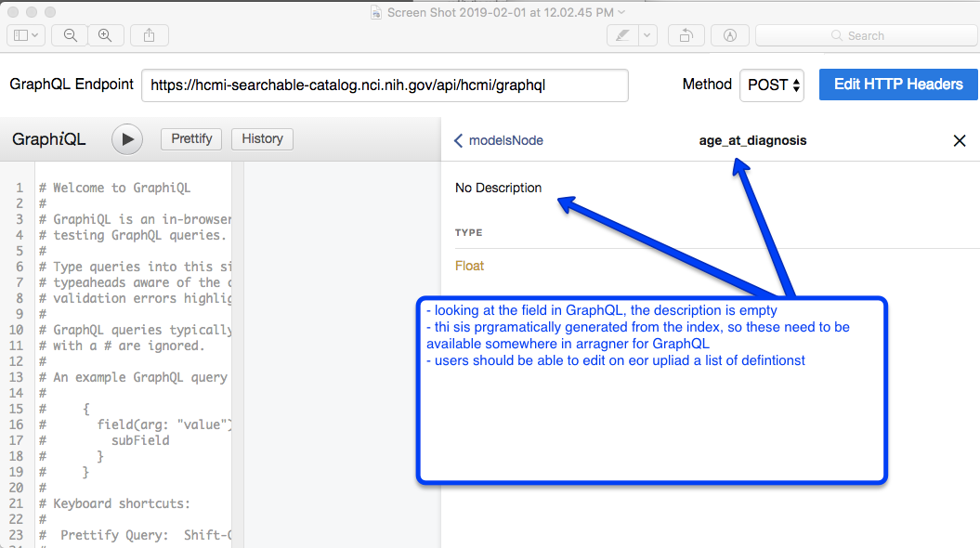Image resolution: width=980 pixels, height=548 pixels.
Task: Select the Markup pen tool
Action: [x=622, y=35]
